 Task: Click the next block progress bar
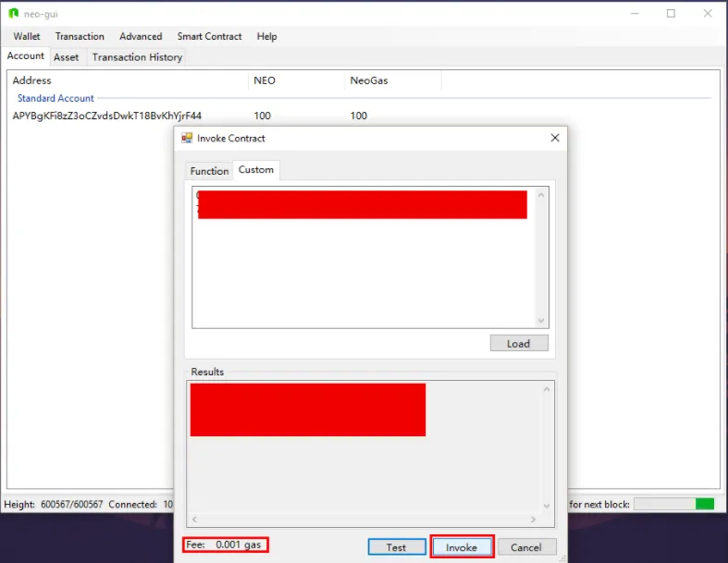pos(674,504)
